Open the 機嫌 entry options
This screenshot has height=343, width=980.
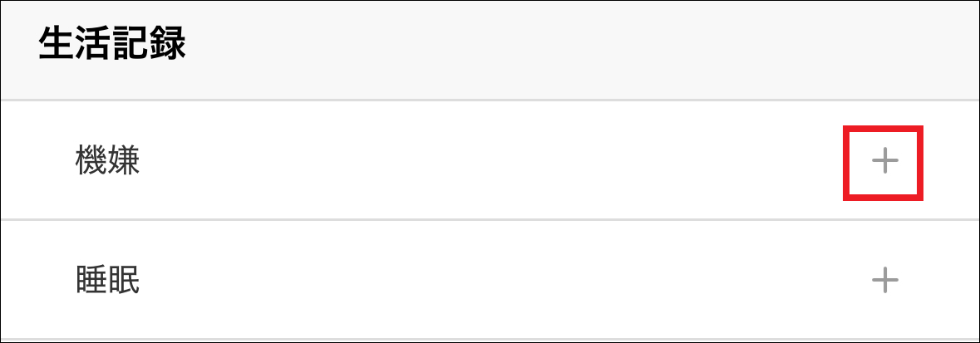(x=884, y=161)
